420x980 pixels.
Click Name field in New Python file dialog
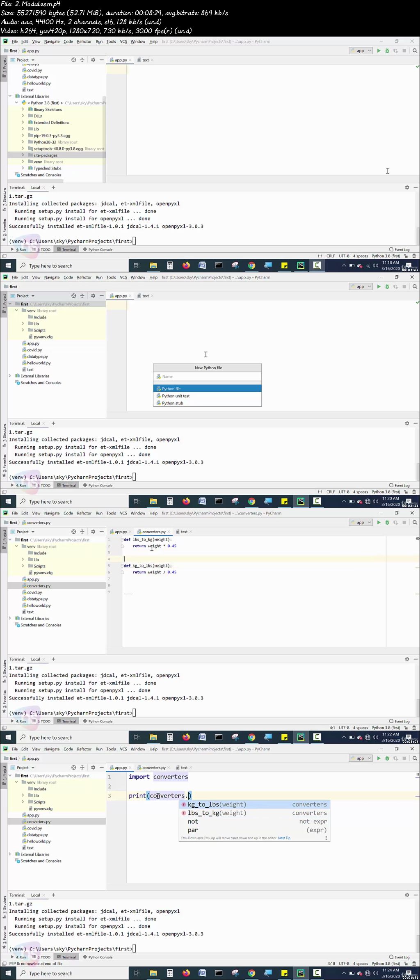click(x=208, y=376)
